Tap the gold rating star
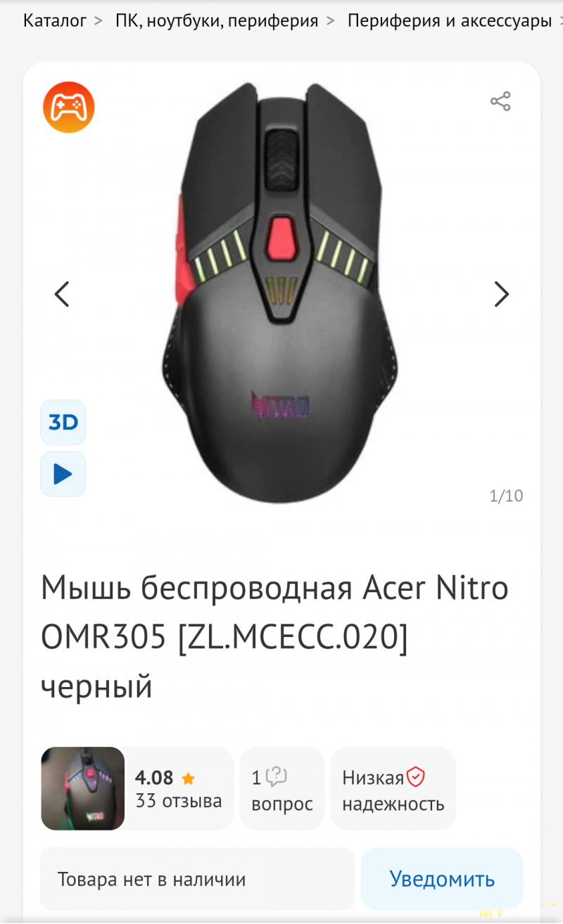The width and height of the screenshot is (563, 924). 188,778
